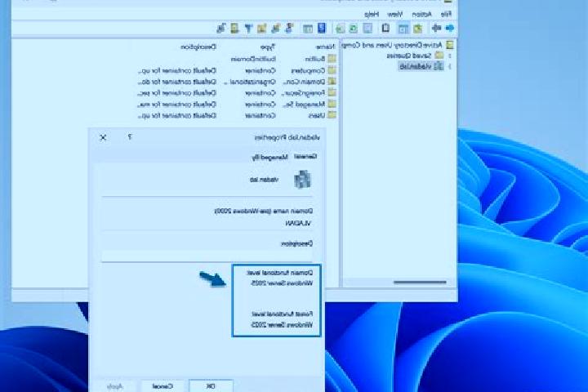588x392 pixels.
Task: Click the Export List toolbar icon
Action: coord(340,29)
